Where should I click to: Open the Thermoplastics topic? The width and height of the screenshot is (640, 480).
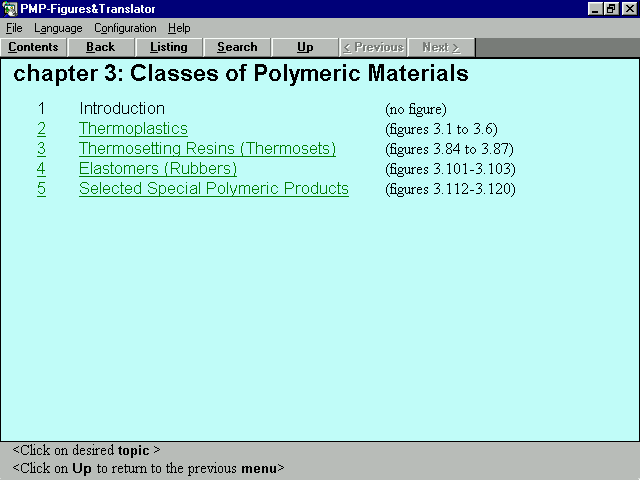(133, 129)
